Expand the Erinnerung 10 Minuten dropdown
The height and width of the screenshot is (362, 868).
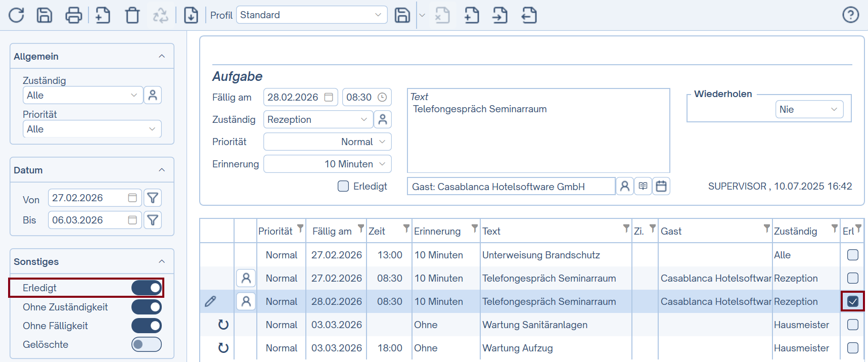click(327, 164)
